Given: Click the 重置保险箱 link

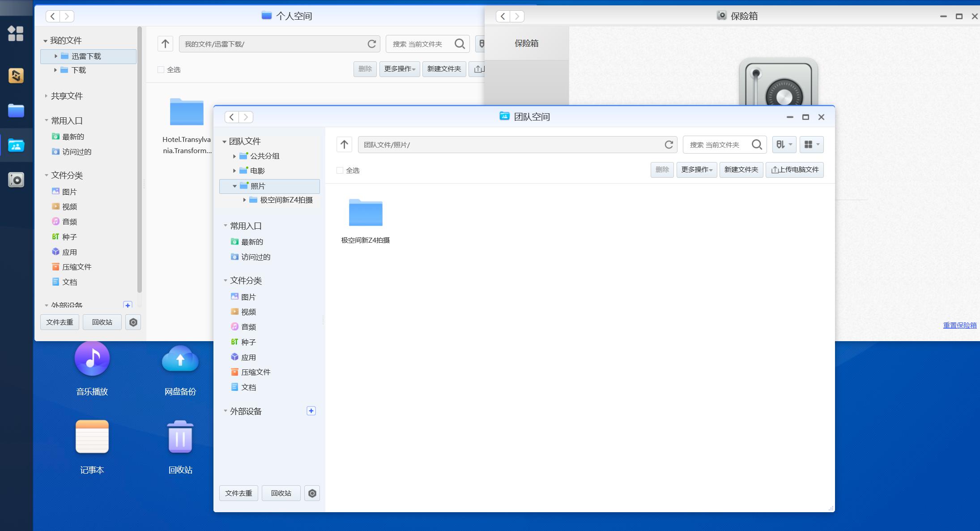Looking at the screenshot, I should (959, 325).
